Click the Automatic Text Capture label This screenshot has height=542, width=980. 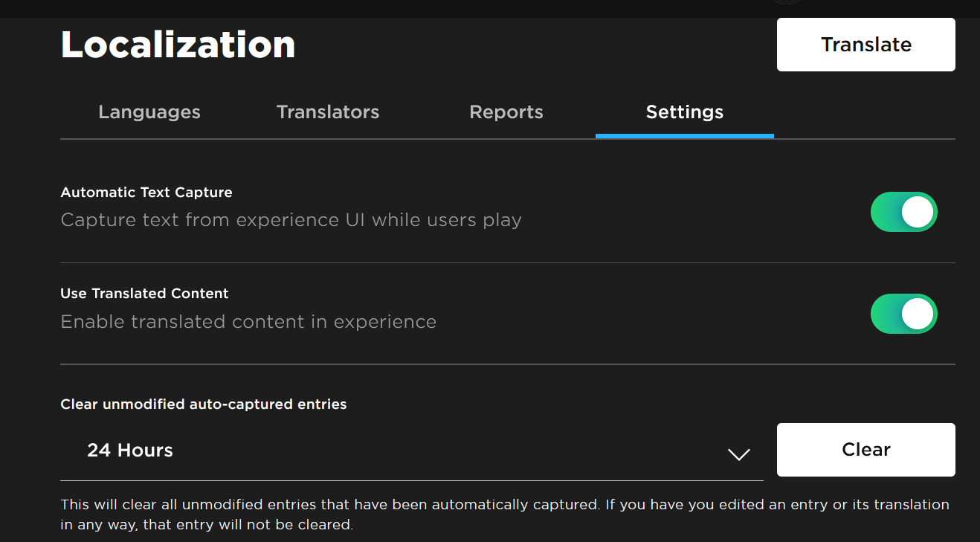[x=146, y=192]
